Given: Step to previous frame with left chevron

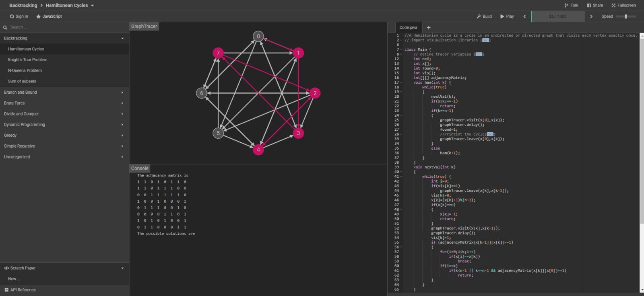Looking at the screenshot, I should click(x=524, y=16).
